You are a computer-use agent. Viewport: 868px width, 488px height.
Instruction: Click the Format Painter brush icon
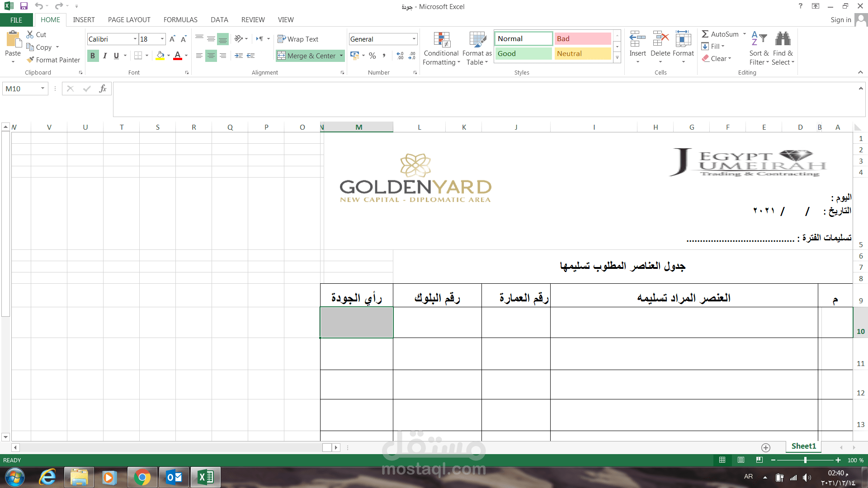30,60
